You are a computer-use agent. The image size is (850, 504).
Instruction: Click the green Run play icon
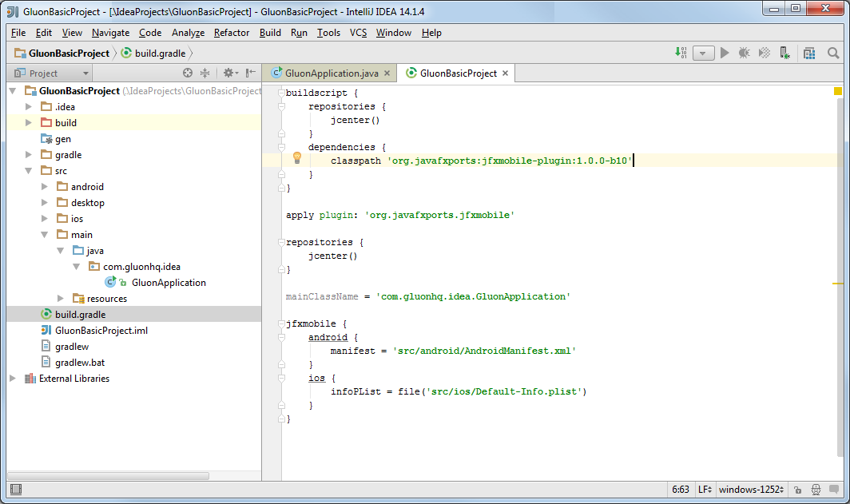(x=725, y=53)
